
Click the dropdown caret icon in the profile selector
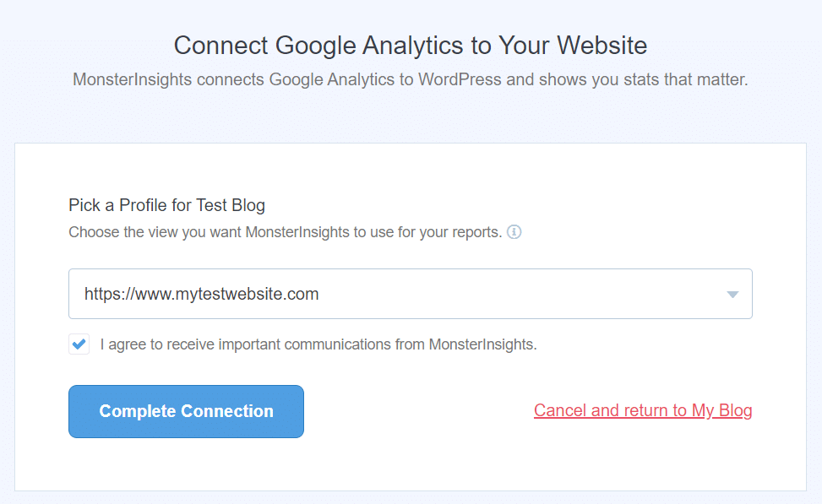732,295
